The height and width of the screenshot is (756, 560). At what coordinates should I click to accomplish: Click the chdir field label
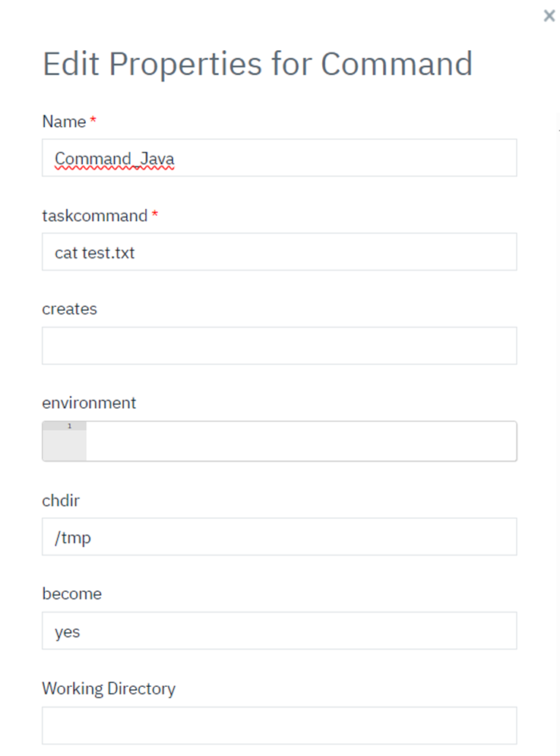61,501
